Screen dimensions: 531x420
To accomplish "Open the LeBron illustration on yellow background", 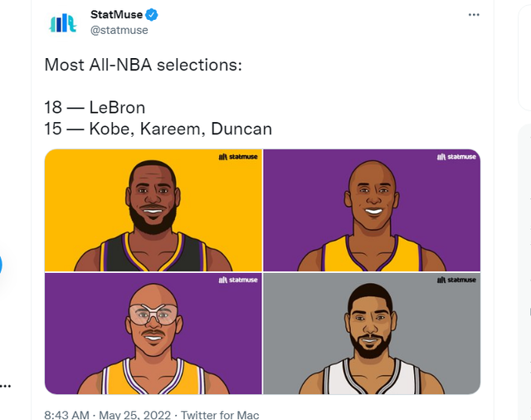I will coord(153,211).
